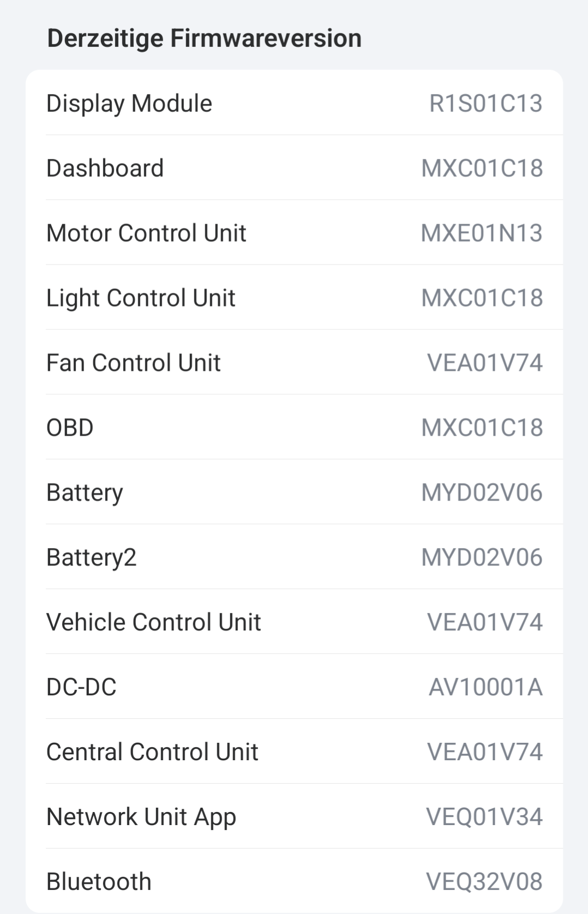588x914 pixels.
Task: Tap the Dashboard firmware entry label
Action: pos(105,168)
